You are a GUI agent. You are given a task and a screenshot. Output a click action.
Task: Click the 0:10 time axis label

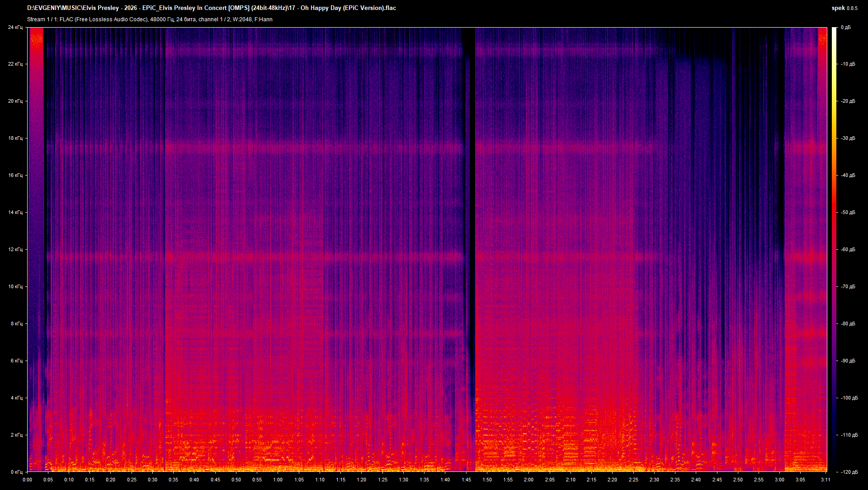point(69,480)
